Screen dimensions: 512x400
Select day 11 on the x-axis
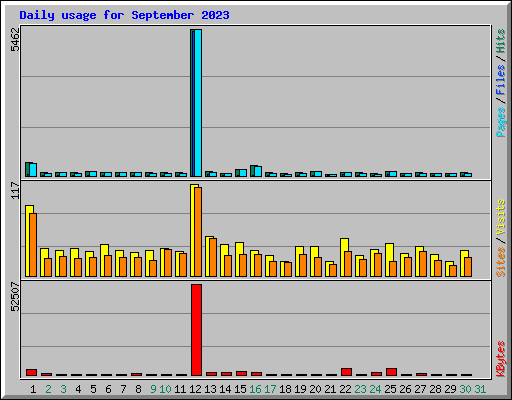[180, 389]
